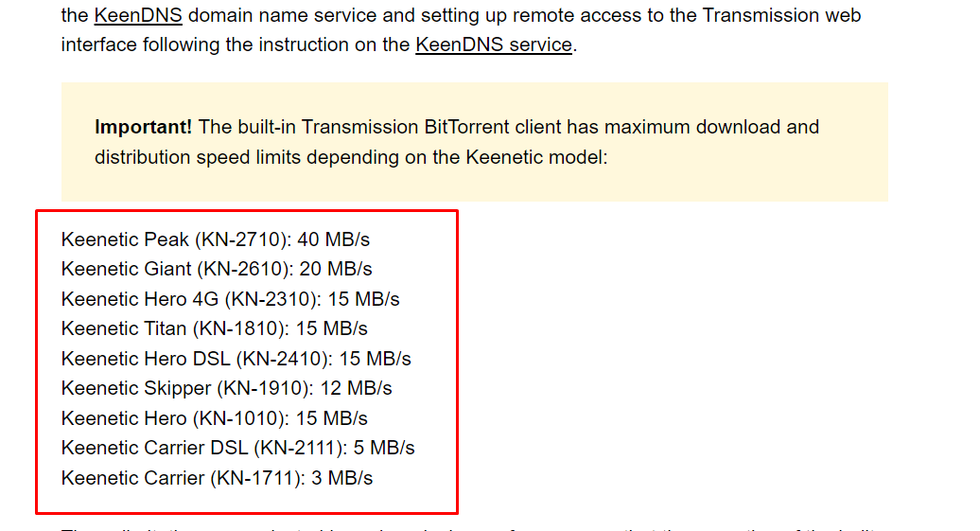Click the yellow note box about speed limits

click(474, 142)
